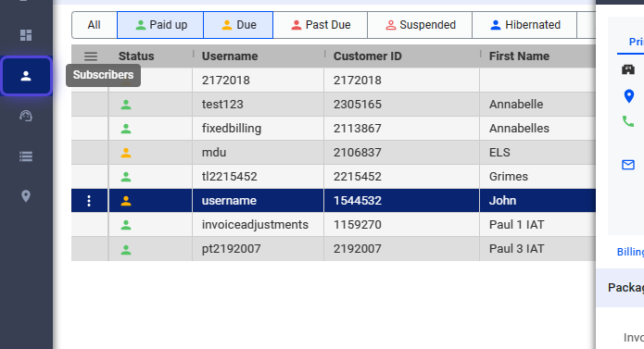The height and width of the screenshot is (349, 644).
Task: Click Customer ID 2215452
Action: tap(358, 177)
